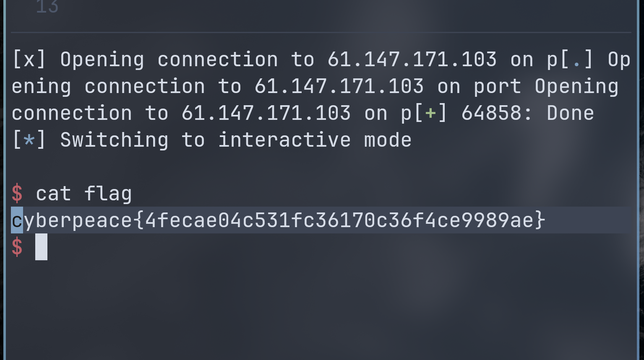Click the green [+] success marker
This screenshot has width=644, height=360.
click(430, 113)
